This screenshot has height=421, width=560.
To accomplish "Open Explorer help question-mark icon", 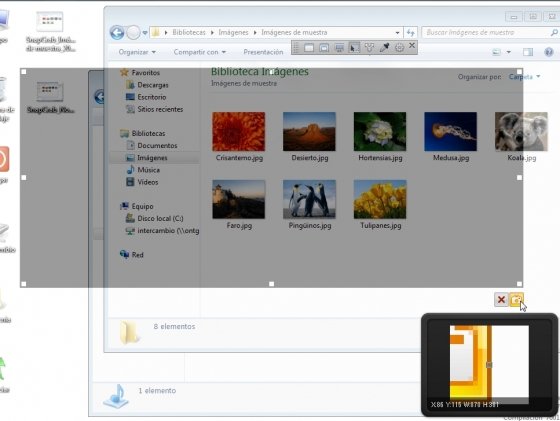I will 549,52.
